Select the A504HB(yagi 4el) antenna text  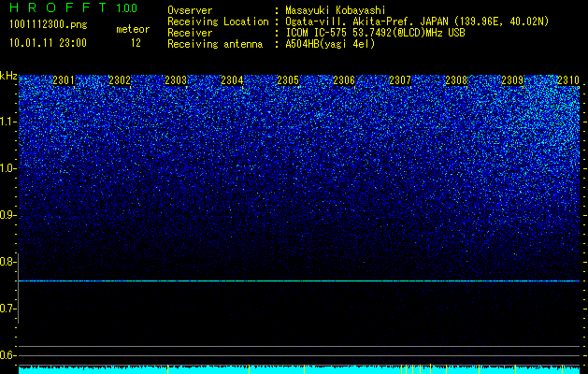[x=330, y=44]
